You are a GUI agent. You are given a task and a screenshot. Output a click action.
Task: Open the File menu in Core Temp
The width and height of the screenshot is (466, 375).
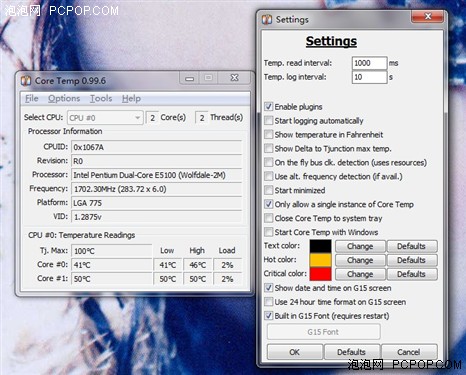[32, 99]
